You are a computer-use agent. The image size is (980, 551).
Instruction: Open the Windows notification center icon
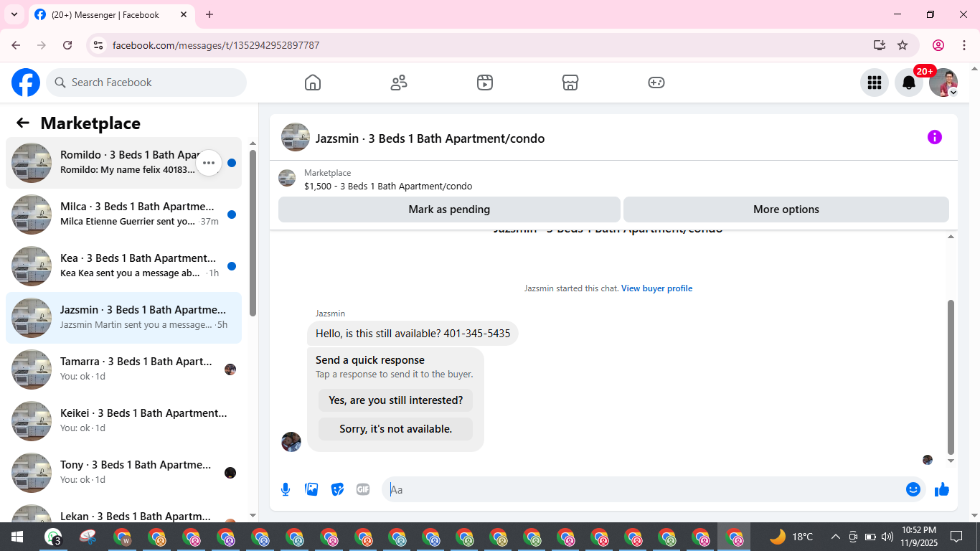[x=956, y=537]
